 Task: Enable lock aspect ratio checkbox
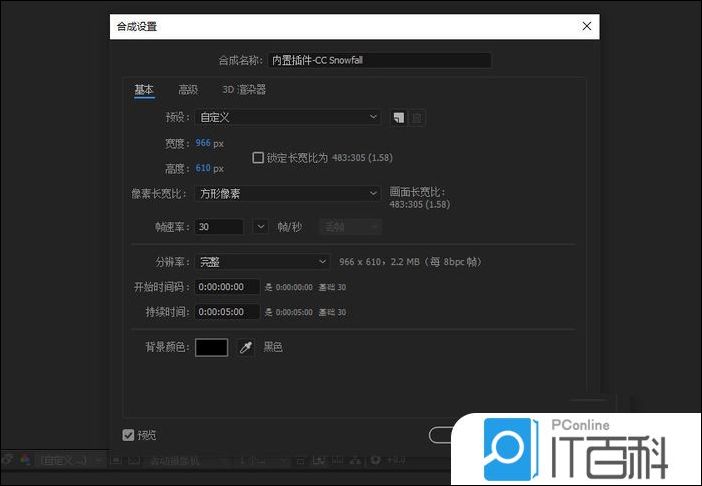tap(258, 158)
